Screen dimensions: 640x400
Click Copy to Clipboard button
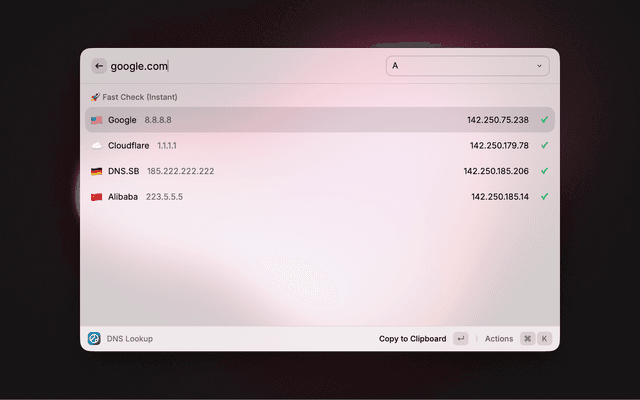coord(413,339)
